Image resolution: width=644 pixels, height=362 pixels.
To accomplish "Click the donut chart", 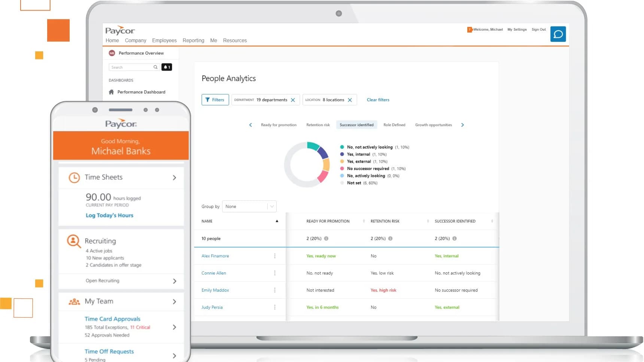I will coord(307,165).
